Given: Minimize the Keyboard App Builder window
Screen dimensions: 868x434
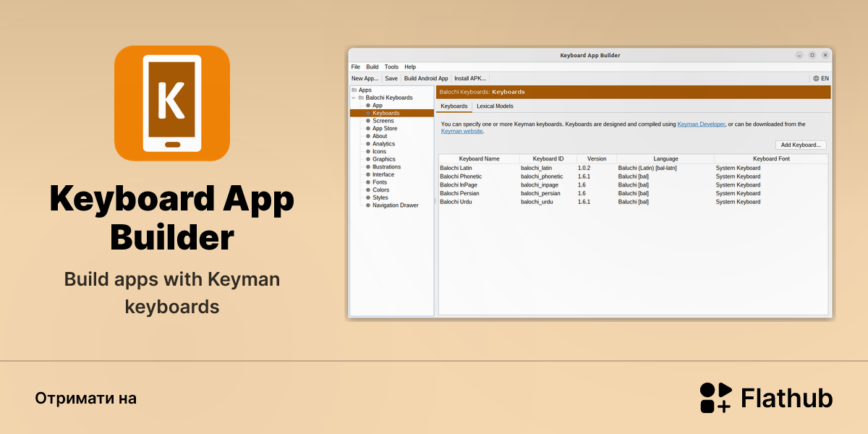Looking at the screenshot, I should pos(799,55).
